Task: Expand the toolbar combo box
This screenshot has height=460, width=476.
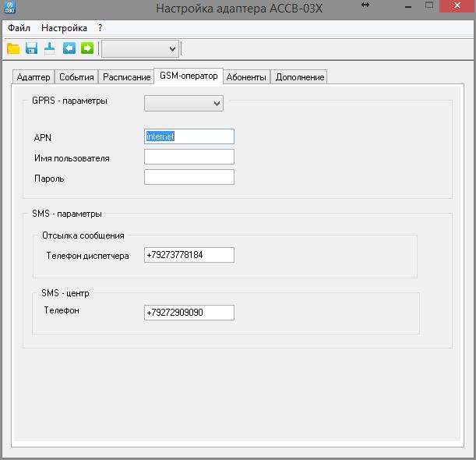Action: click(x=140, y=48)
